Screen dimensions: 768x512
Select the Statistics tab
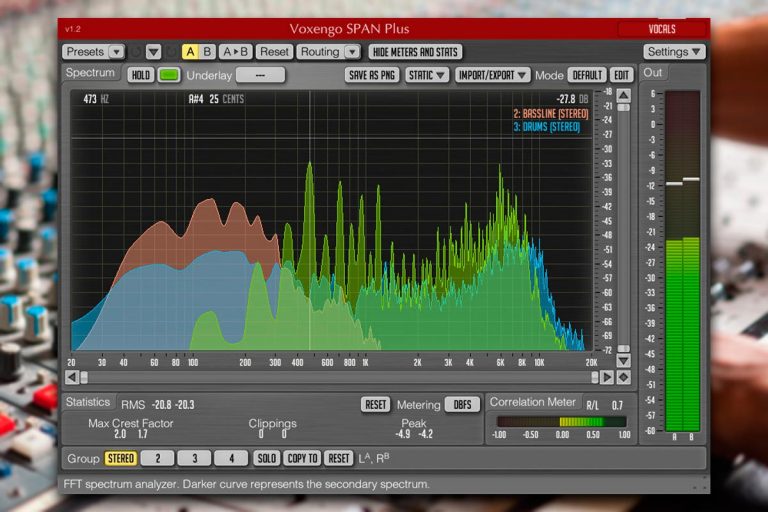[x=88, y=402]
